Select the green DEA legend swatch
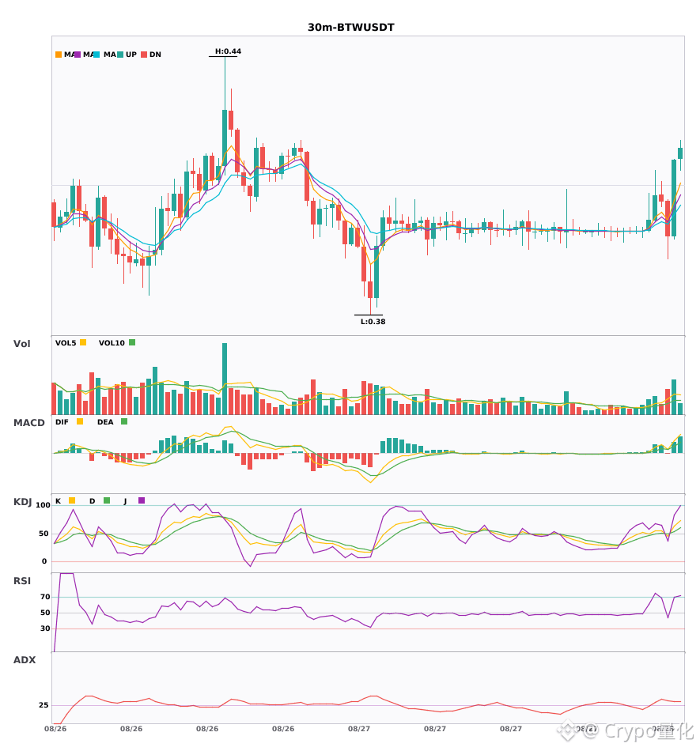The image size is (700, 751). 124,421
